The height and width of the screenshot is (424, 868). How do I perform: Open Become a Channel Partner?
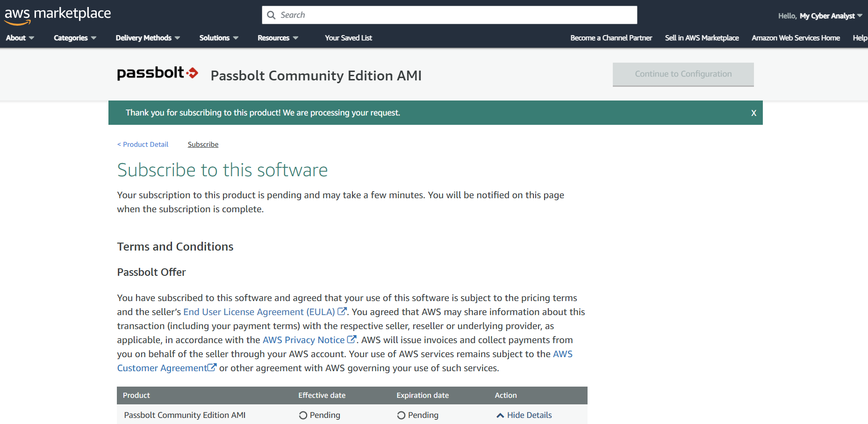click(x=611, y=38)
